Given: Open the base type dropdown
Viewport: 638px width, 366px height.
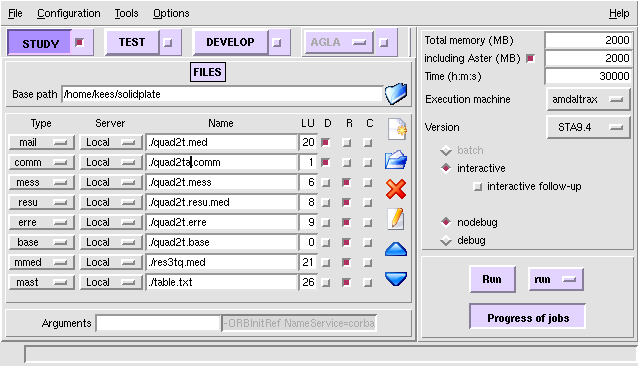Looking at the screenshot, I should tap(42, 242).
